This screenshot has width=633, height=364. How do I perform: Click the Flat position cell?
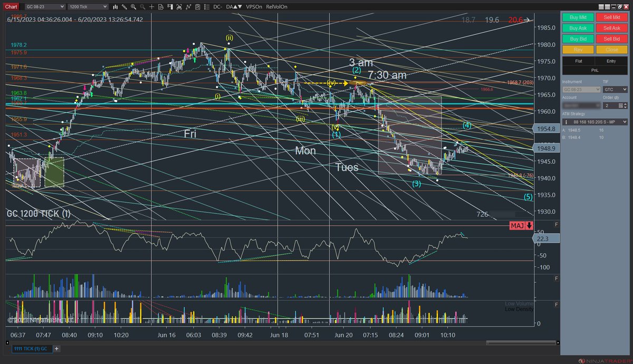(x=579, y=61)
